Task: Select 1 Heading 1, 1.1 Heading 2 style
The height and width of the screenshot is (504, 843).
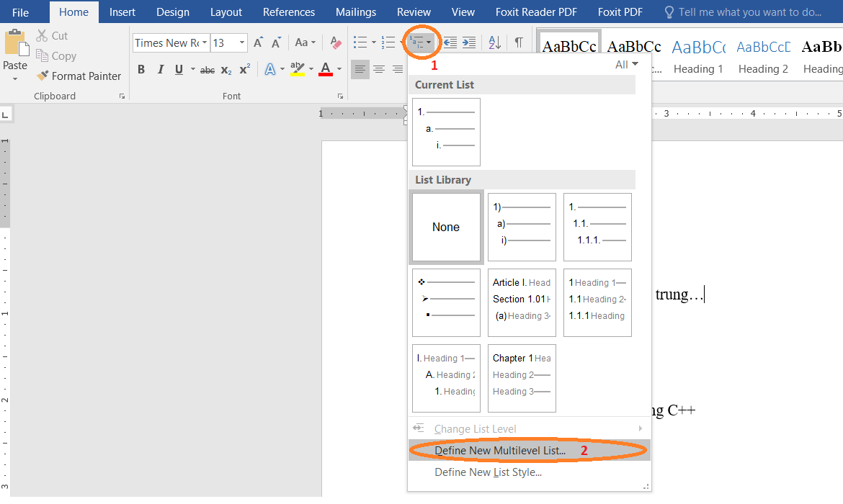Action: (x=597, y=302)
